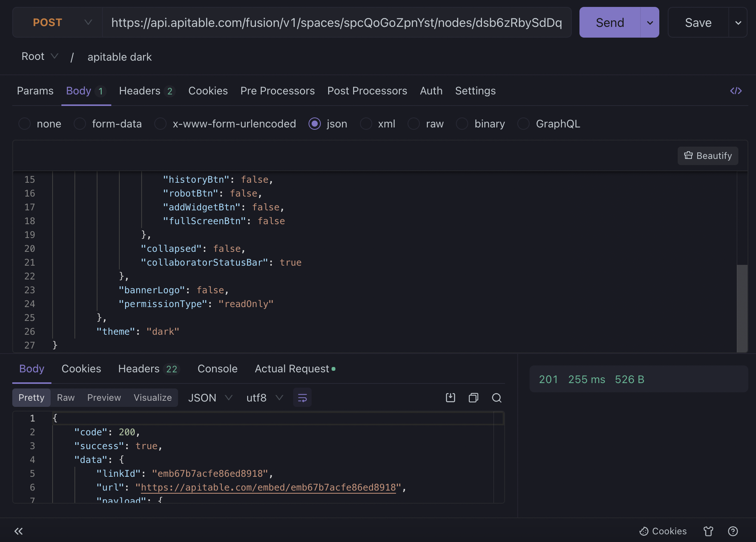Open the JSON response format dropdown
756x542 pixels.
point(210,398)
